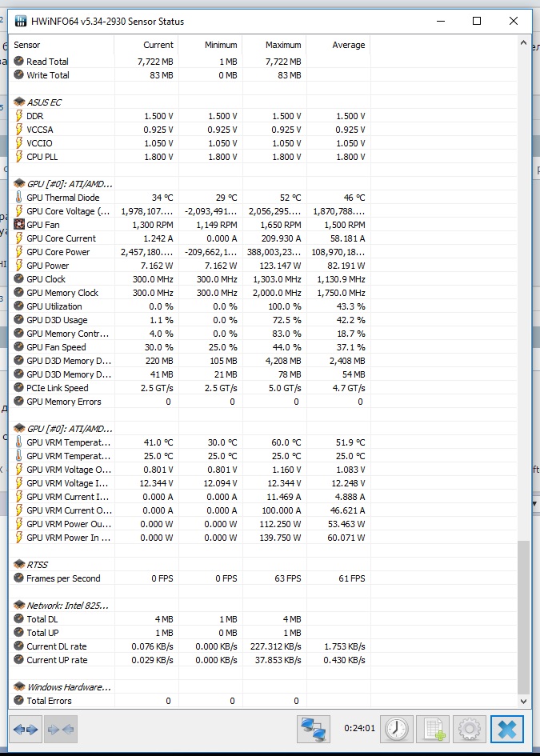The image size is (540, 756).
Task: Click the vertical scrollbar thumb
Action: point(524,617)
